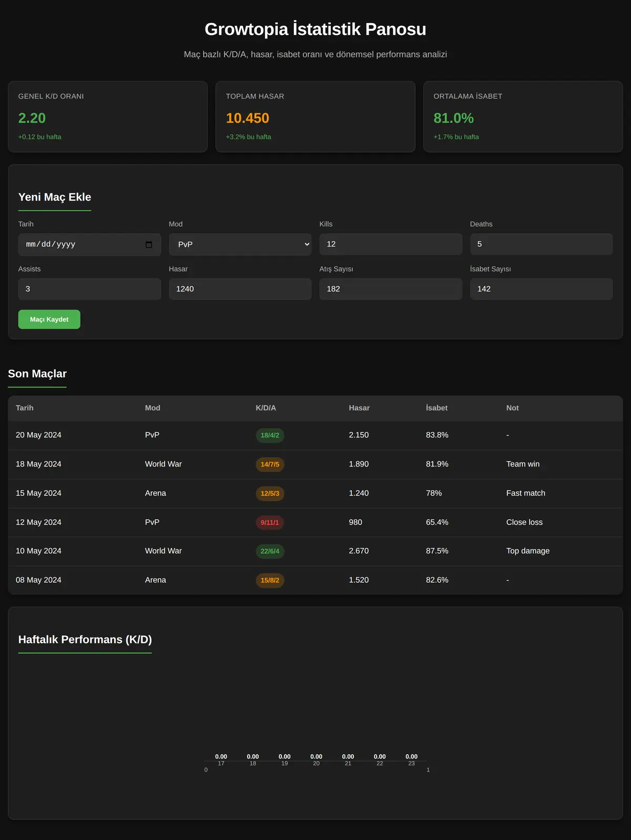The image size is (631, 840).
Task: Click into the Hasar input field
Action: coord(240,289)
